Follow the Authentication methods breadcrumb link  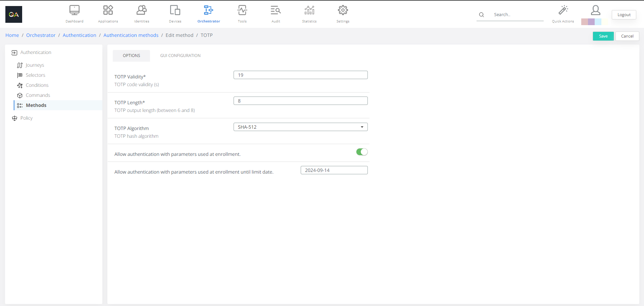pos(131,35)
